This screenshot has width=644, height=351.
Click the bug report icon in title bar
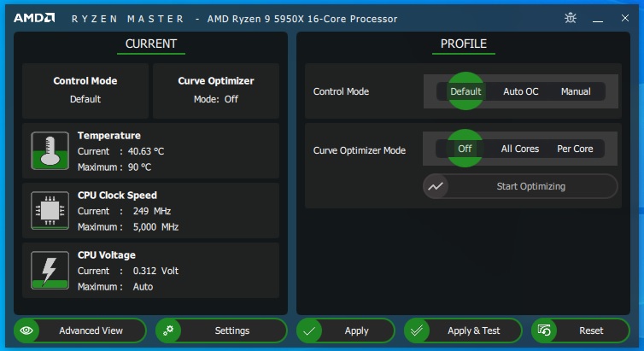tap(571, 18)
